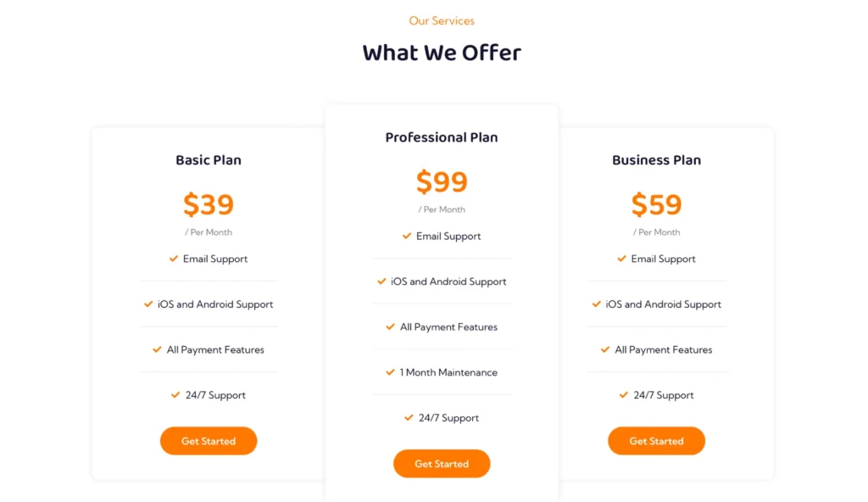Click checkmark beside Business 24/7 Support
This screenshot has height=502, width=868.
(625, 395)
